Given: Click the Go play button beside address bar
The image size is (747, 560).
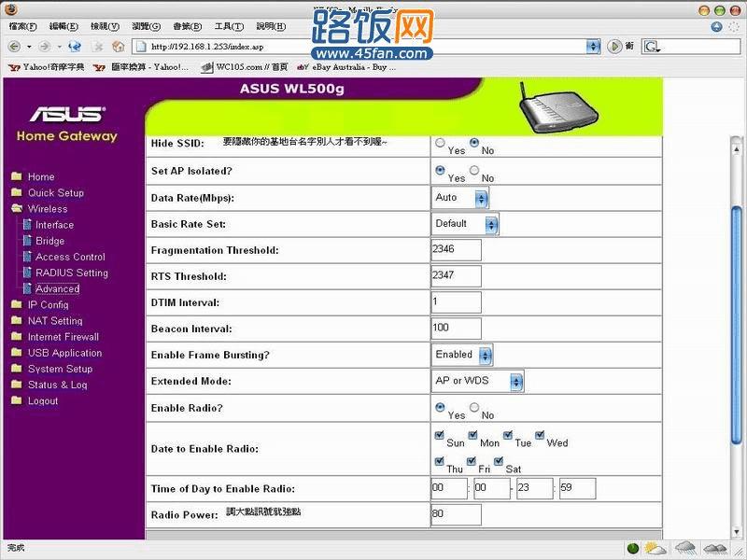Looking at the screenshot, I should [x=614, y=46].
